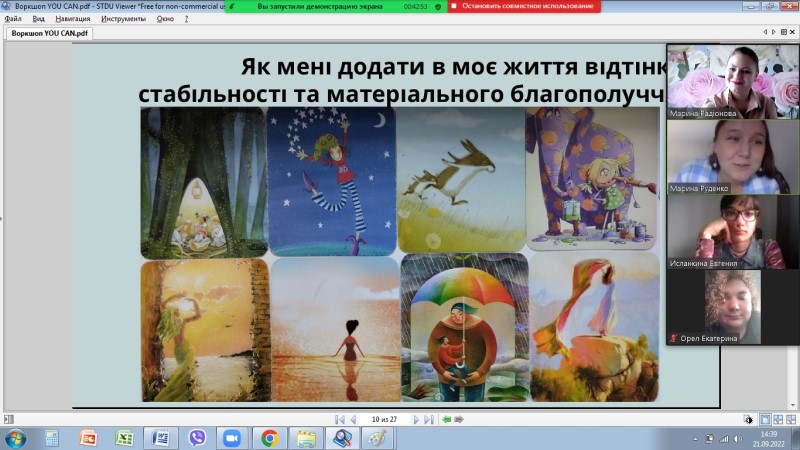This screenshot has width=800, height=450.
Task: Click the green back navigation arrow
Action: pyautogui.click(x=446, y=419)
